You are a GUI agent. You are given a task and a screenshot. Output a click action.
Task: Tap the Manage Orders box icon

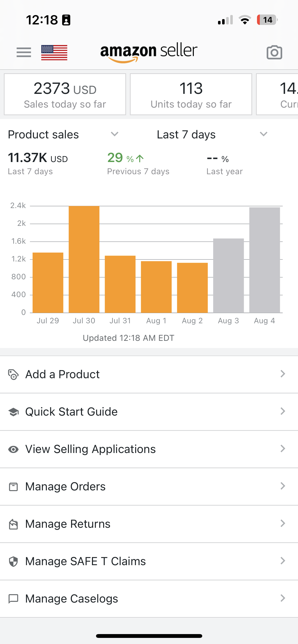pos(13,487)
